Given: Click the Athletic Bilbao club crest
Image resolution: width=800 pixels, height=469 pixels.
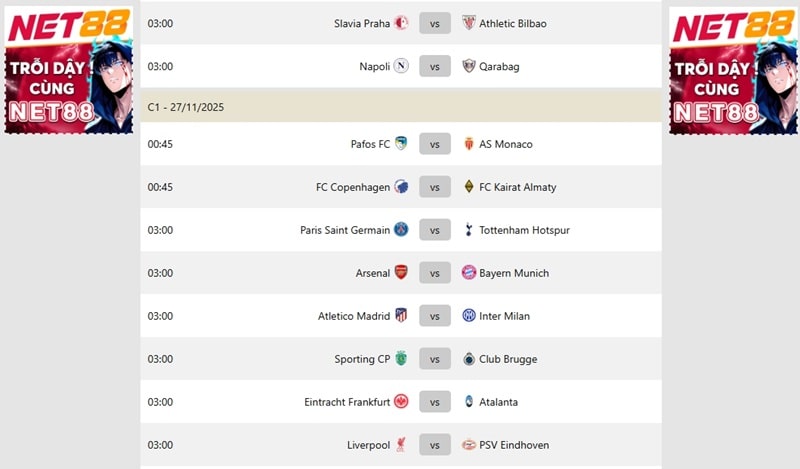Looking at the screenshot, I should (469, 23).
